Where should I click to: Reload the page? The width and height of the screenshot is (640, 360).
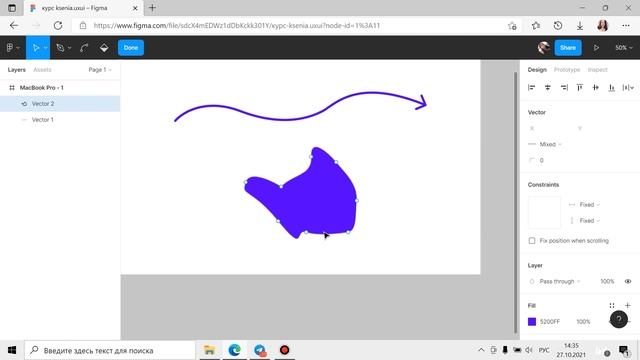(x=58, y=25)
